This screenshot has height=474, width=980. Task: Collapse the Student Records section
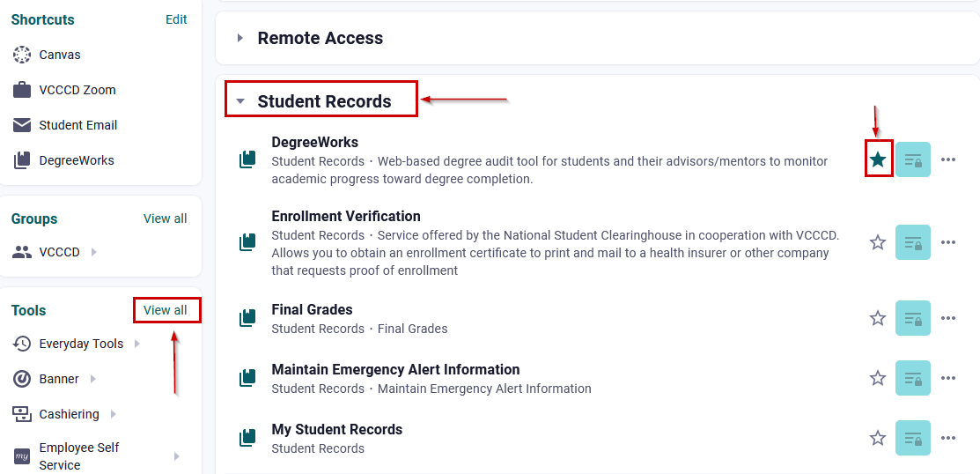pos(240,101)
